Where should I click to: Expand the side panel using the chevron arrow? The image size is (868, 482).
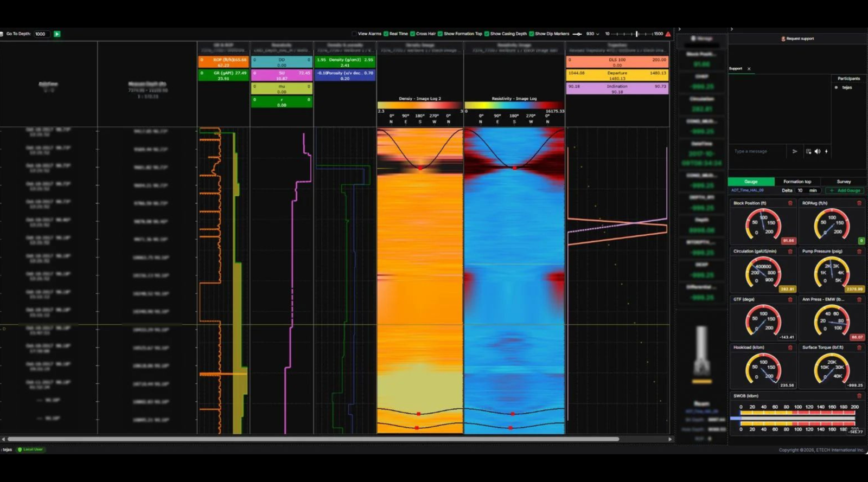pos(679,29)
